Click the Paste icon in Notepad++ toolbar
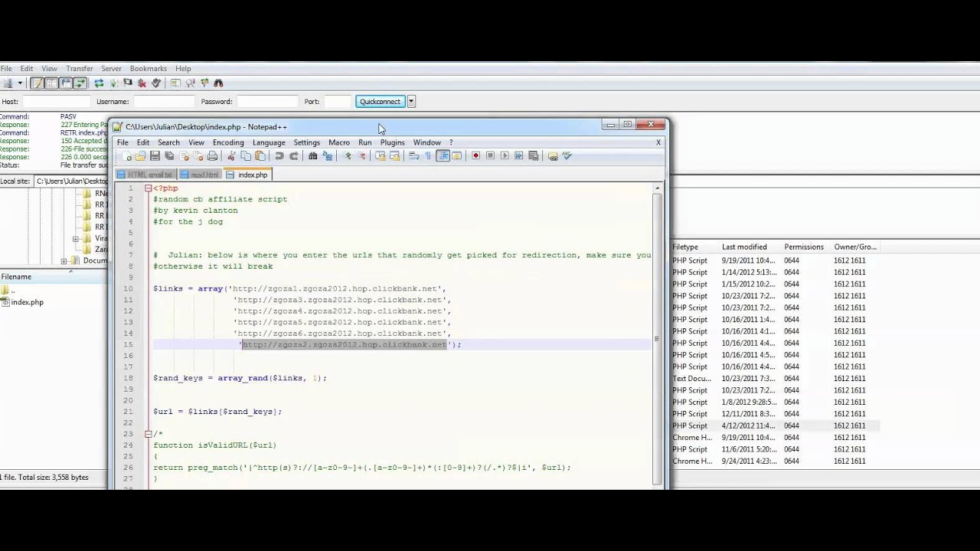 [260, 156]
